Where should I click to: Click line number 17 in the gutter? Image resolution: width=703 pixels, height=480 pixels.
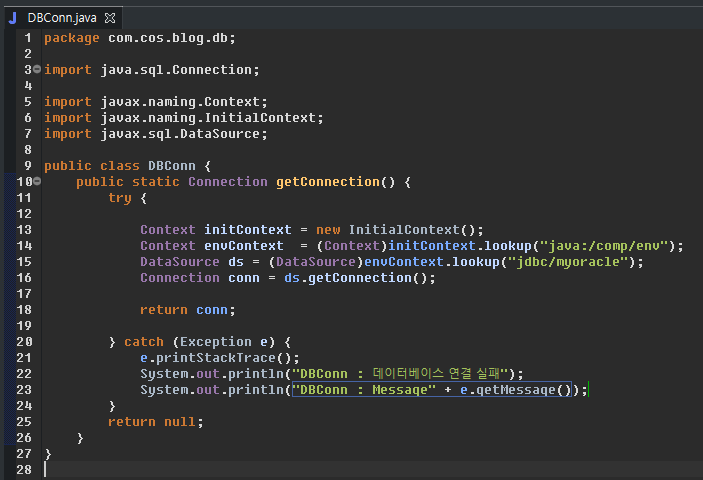click(24, 294)
